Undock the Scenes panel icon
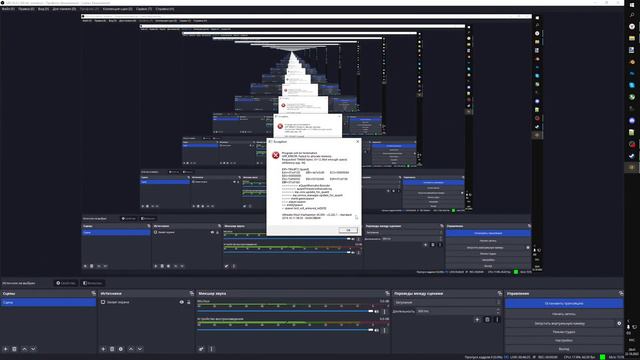 pos(93,293)
